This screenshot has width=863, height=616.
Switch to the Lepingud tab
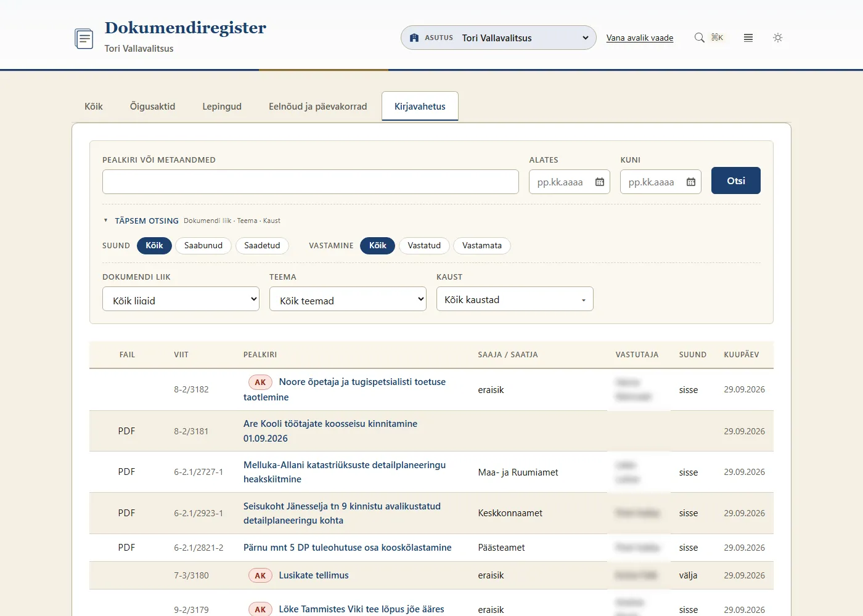tap(222, 106)
